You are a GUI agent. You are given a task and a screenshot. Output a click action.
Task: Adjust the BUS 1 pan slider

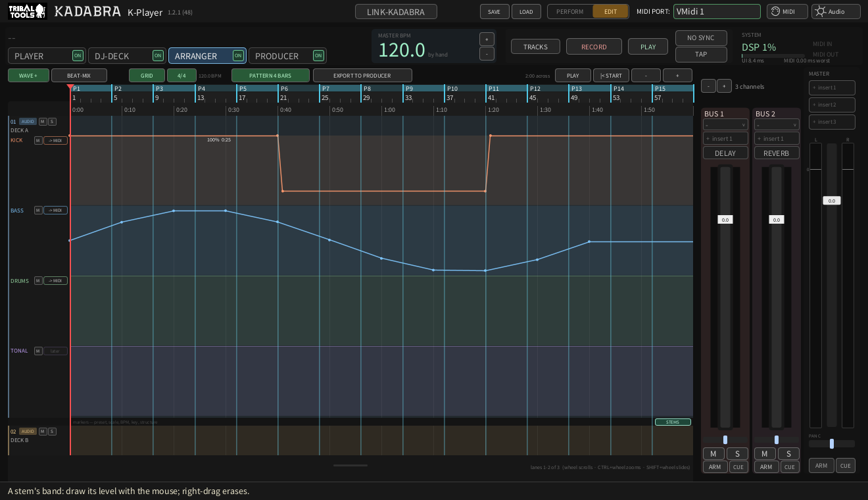click(725, 439)
